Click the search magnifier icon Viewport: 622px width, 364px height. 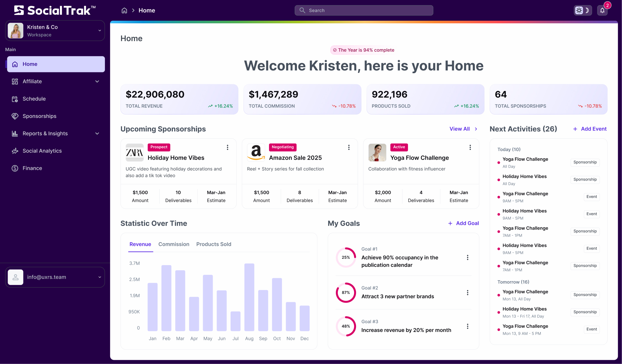point(302,10)
